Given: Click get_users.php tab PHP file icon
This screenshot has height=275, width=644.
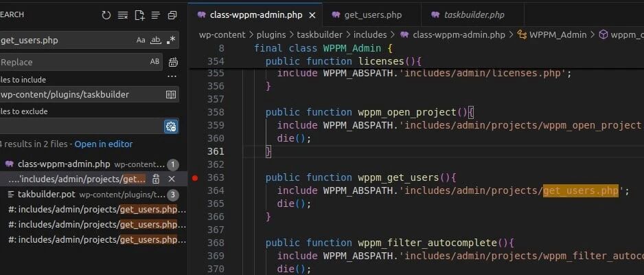Looking at the screenshot, I should click(336, 15).
